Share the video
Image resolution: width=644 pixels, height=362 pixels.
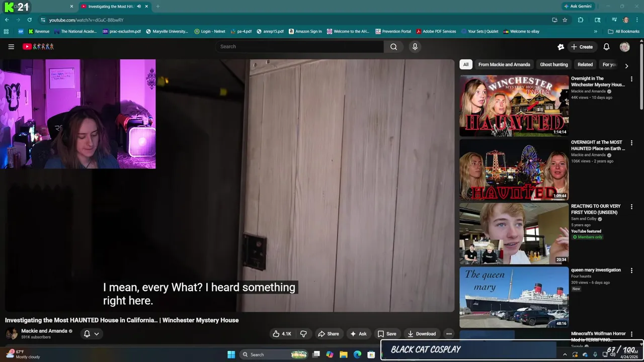coord(328,334)
